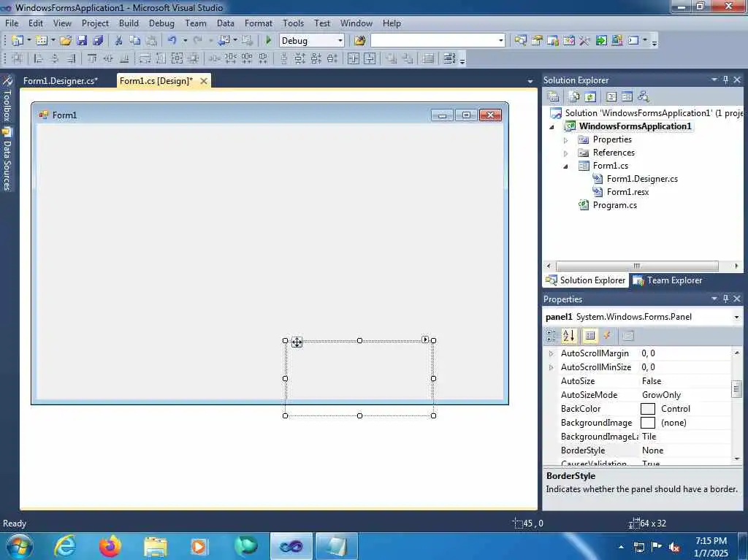The width and height of the screenshot is (748, 560).
Task: Open the Windows Start button
Action: tap(20, 546)
